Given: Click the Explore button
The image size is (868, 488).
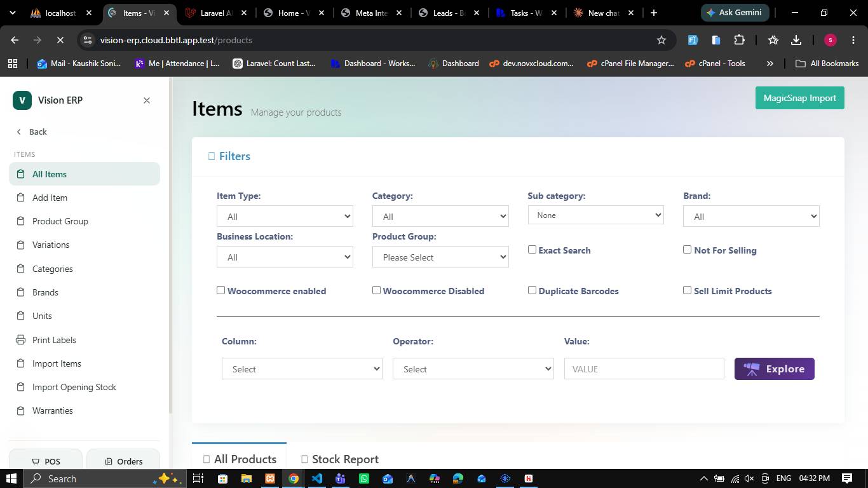Looking at the screenshot, I should tap(774, 369).
